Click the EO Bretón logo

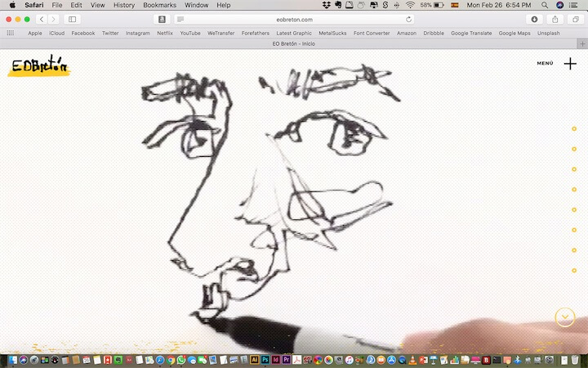pyautogui.click(x=39, y=67)
